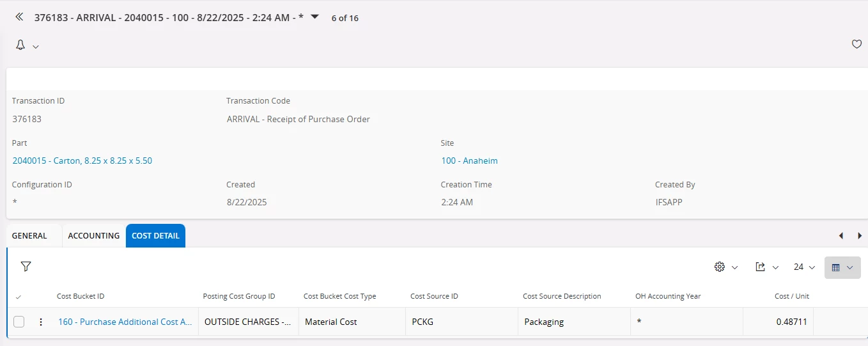Open three-dot row actions menu
The image size is (868, 346).
click(41, 322)
